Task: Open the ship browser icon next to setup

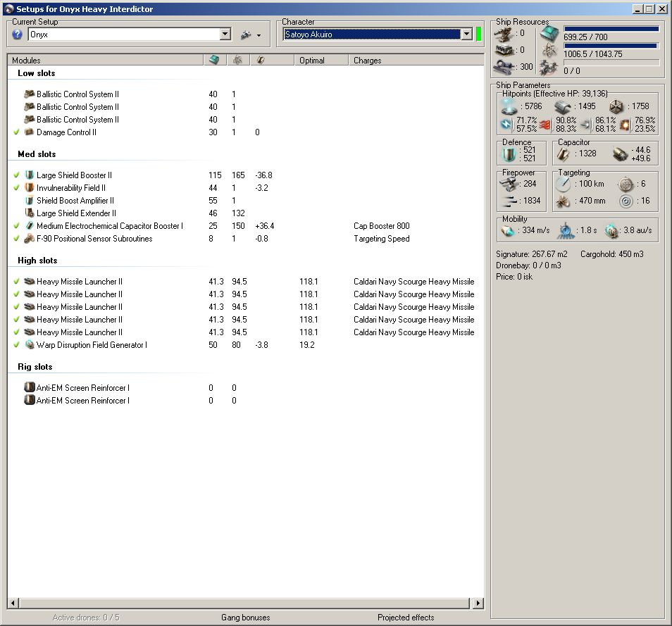Action: click(x=246, y=35)
